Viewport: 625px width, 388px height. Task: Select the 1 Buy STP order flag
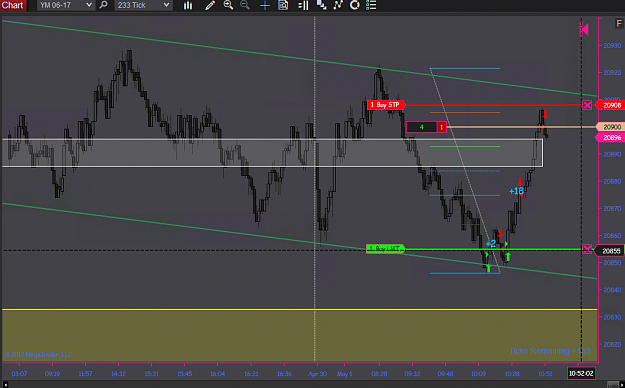pos(386,105)
